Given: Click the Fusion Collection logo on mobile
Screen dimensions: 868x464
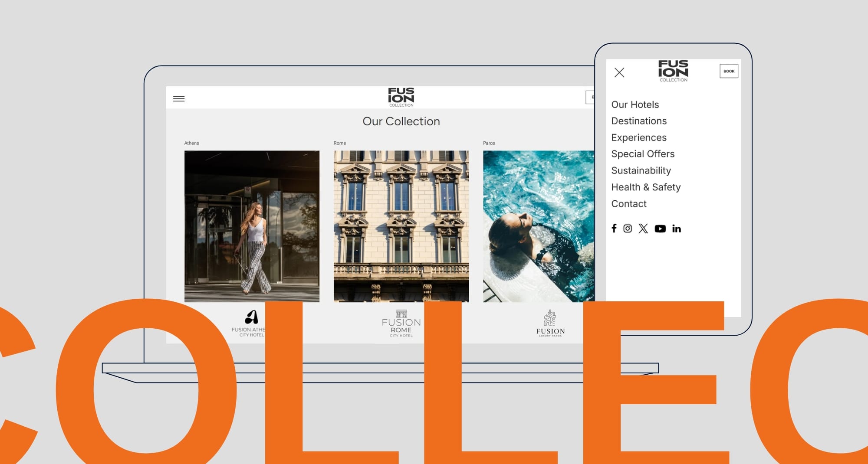Looking at the screenshot, I should click(x=673, y=71).
